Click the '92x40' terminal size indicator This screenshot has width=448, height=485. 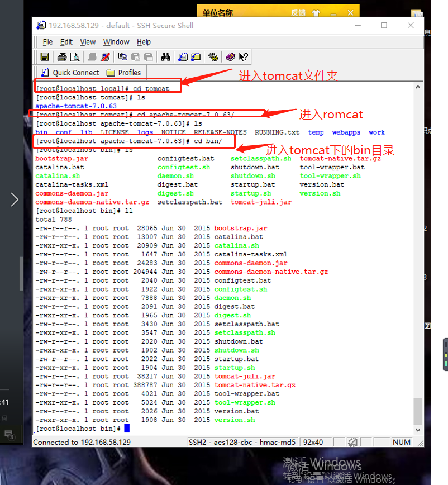[x=313, y=443]
